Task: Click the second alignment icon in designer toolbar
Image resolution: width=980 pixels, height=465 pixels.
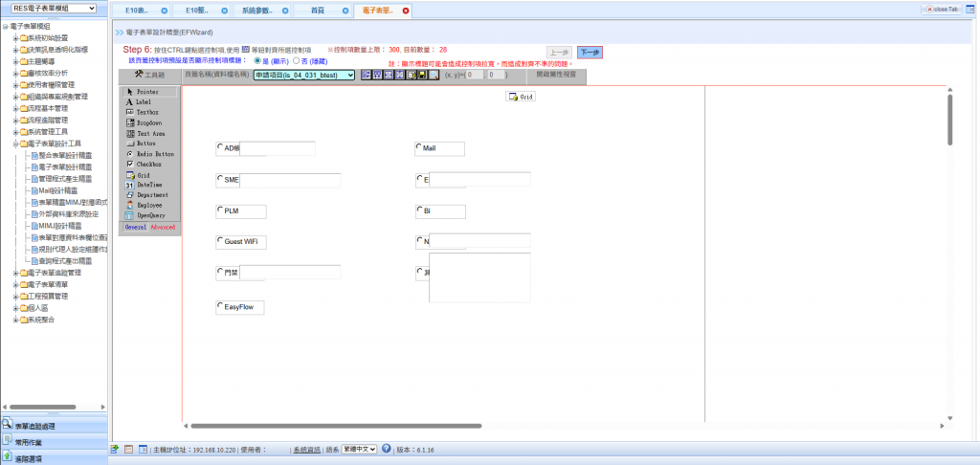Action: coord(377,75)
